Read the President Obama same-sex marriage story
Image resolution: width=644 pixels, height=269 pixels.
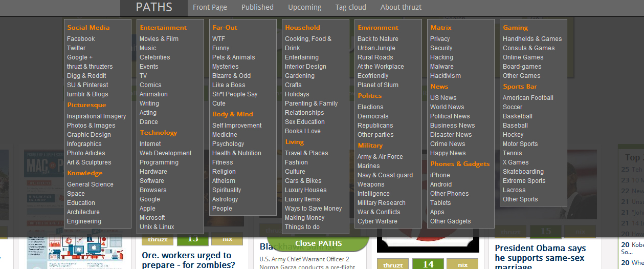[x=540, y=255]
